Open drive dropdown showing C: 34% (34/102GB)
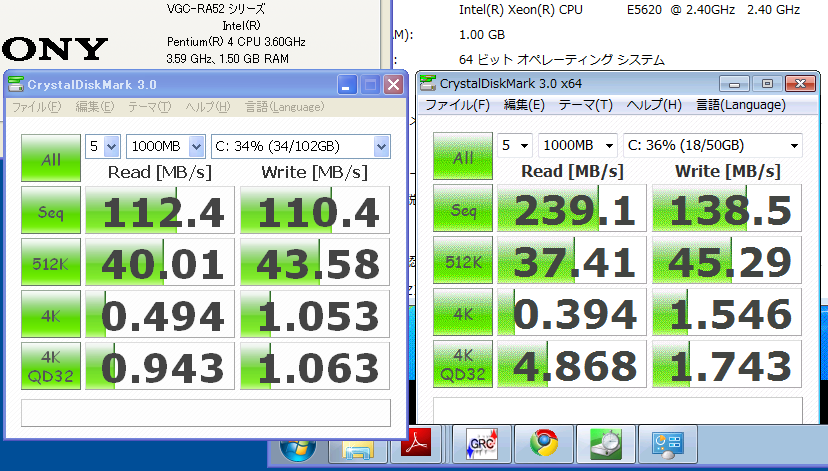Viewport: 828px width, 471px height. click(x=300, y=146)
